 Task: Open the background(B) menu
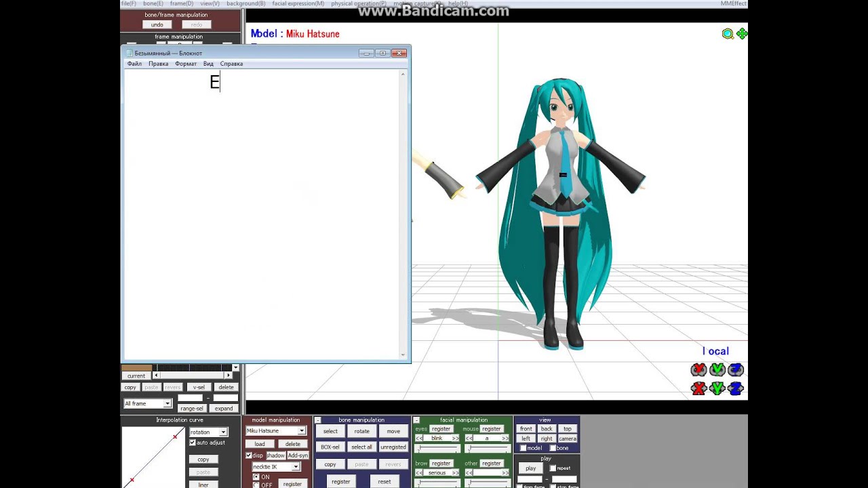click(246, 3)
